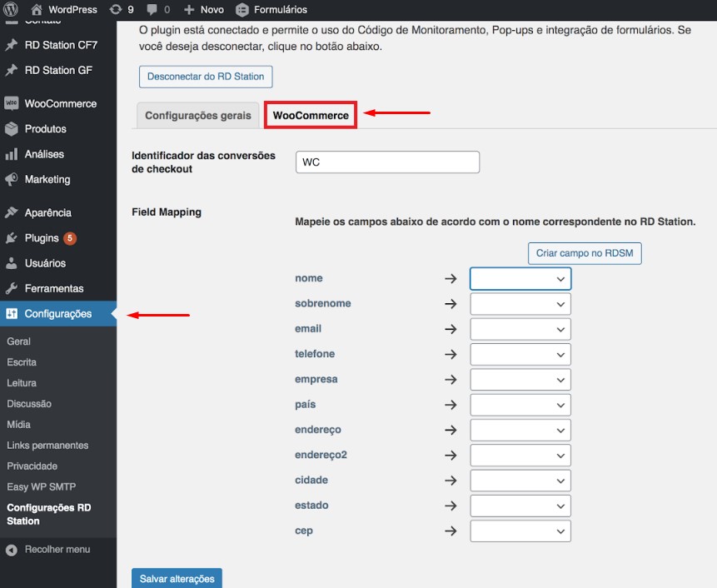
Task: Click the Plugins update badge showing 5
Action: pyautogui.click(x=70, y=238)
